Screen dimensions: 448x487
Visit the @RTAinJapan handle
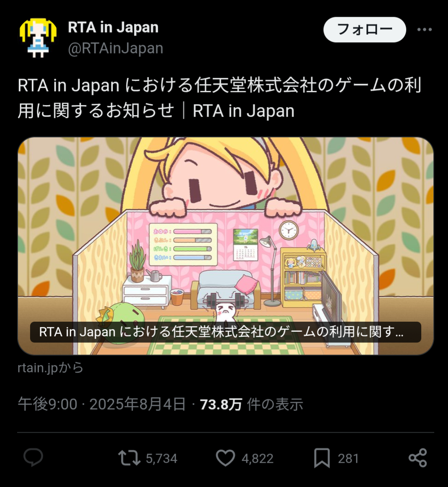115,48
